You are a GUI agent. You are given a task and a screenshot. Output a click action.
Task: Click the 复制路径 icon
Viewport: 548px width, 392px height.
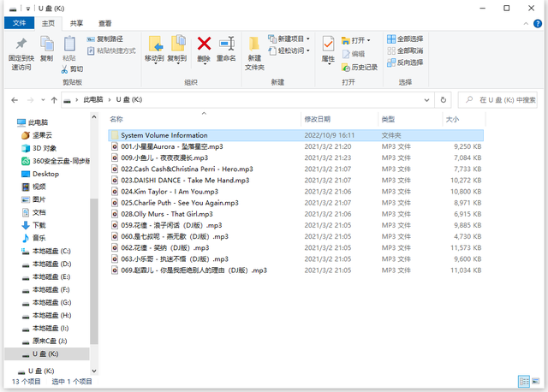click(x=91, y=39)
